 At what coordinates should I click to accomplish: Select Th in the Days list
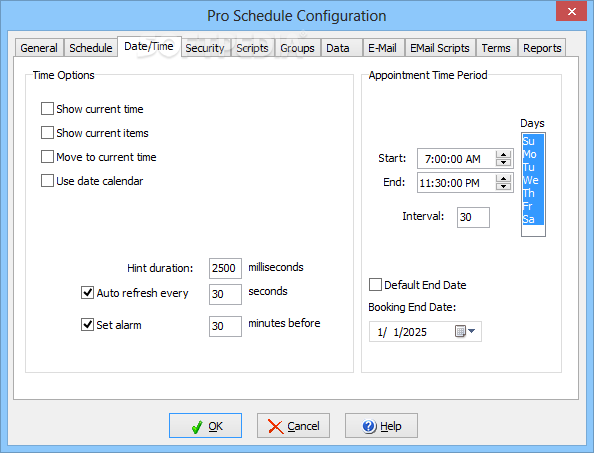533,193
